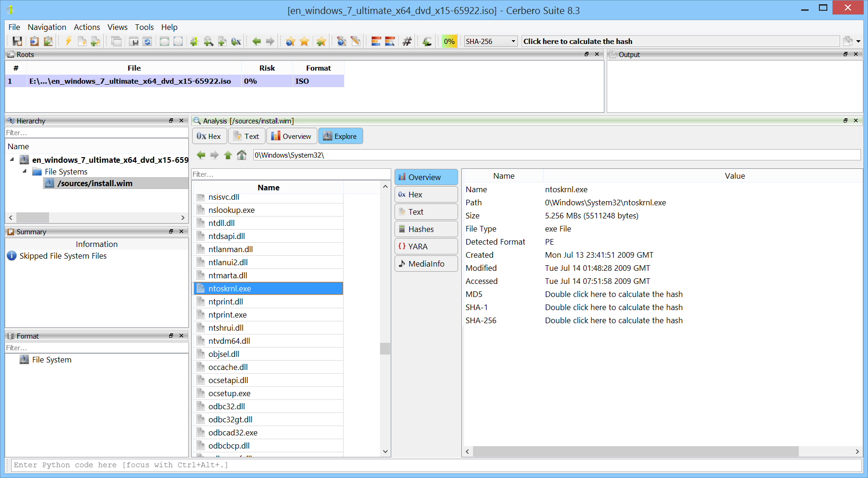The height and width of the screenshot is (478, 868).
Task: Click the plain yellow star toolbar icon
Action: coord(304,41)
